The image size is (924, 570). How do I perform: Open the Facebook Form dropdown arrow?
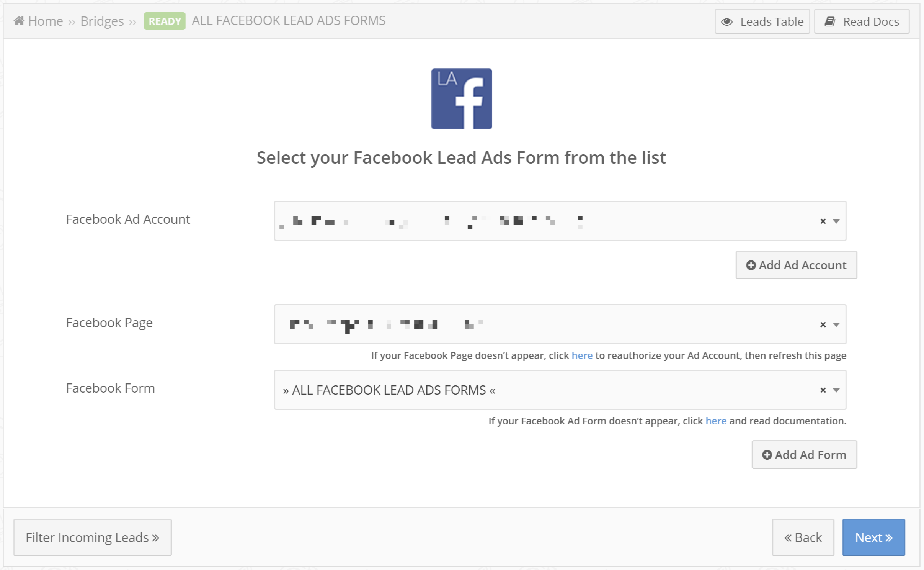(836, 390)
